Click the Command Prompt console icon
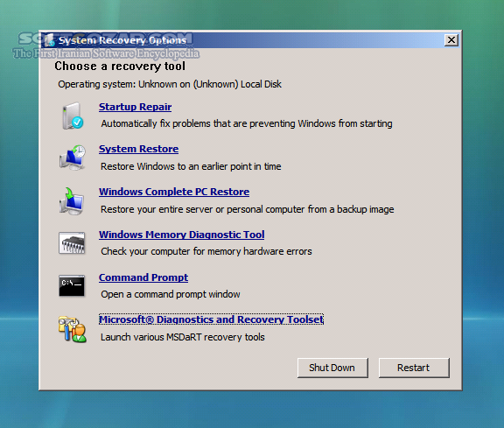Screen dimensions: 504x428 point(72,285)
